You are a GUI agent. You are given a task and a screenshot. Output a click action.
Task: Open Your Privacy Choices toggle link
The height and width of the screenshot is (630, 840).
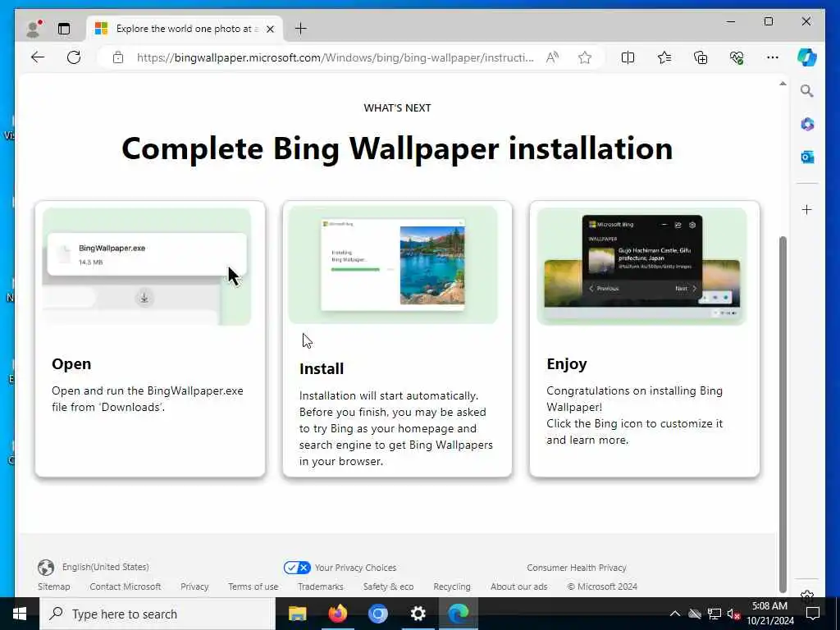coord(340,568)
